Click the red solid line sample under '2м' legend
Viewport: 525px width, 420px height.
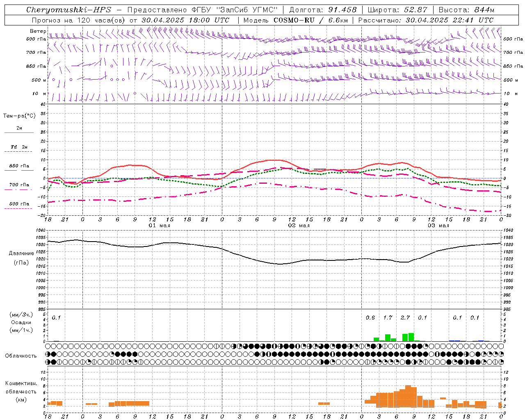click(19, 132)
